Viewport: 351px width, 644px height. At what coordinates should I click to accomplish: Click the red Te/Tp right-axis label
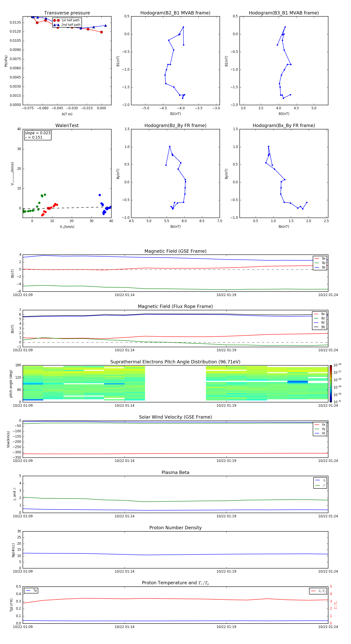coord(336,605)
